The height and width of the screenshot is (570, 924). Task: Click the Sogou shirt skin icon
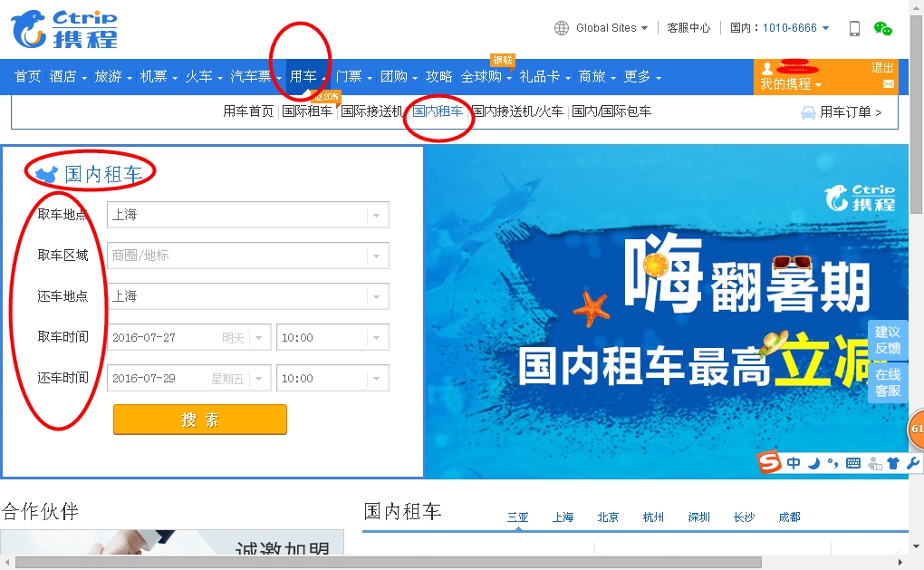[x=893, y=463]
